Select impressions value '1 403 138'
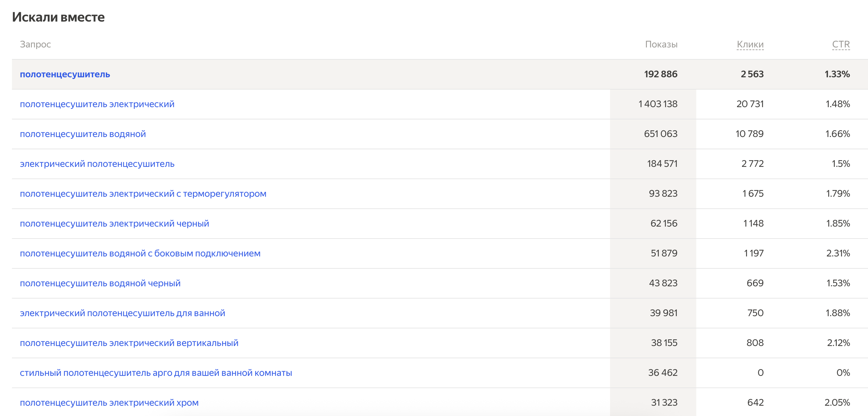The image size is (868, 416). click(658, 104)
